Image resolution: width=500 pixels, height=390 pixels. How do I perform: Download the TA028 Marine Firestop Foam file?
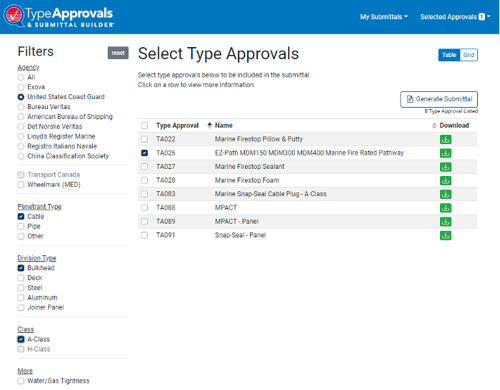pyautogui.click(x=445, y=180)
